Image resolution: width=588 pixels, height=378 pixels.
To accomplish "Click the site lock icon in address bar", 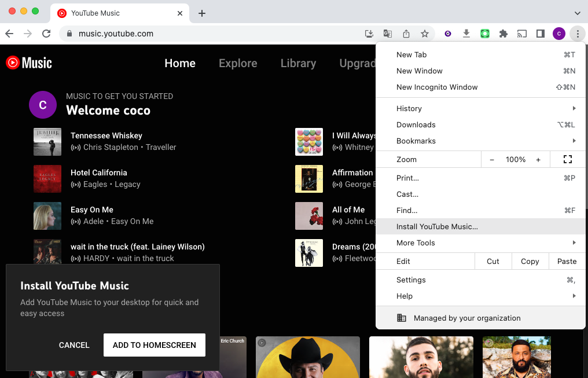I will click(69, 34).
